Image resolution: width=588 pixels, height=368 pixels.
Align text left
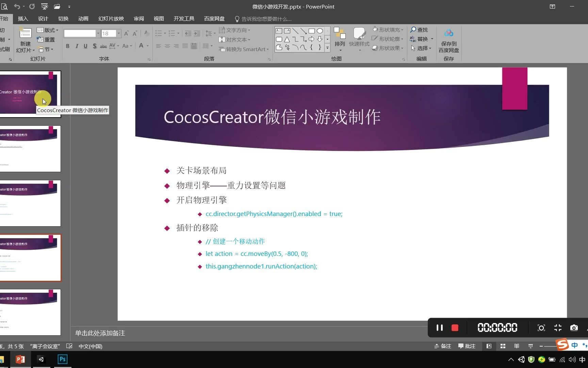click(159, 46)
